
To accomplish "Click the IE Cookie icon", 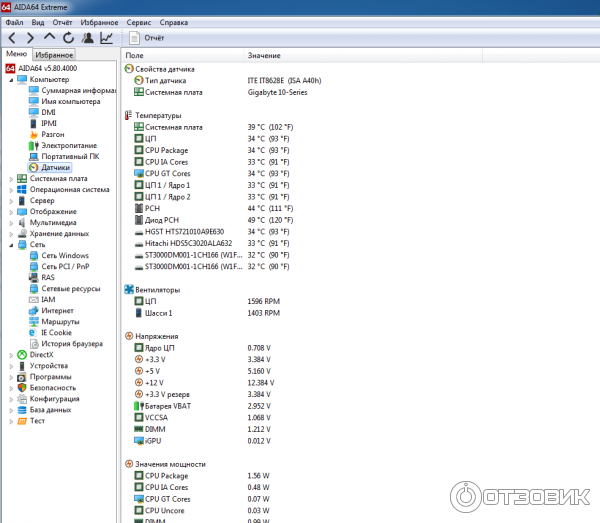I will tap(34, 333).
